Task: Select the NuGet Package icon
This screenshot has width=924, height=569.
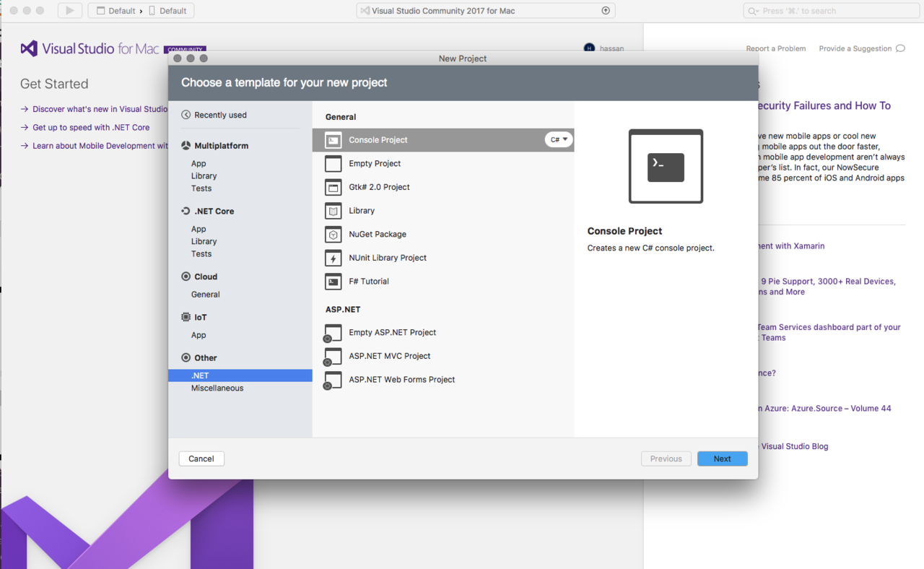Action: (x=333, y=235)
